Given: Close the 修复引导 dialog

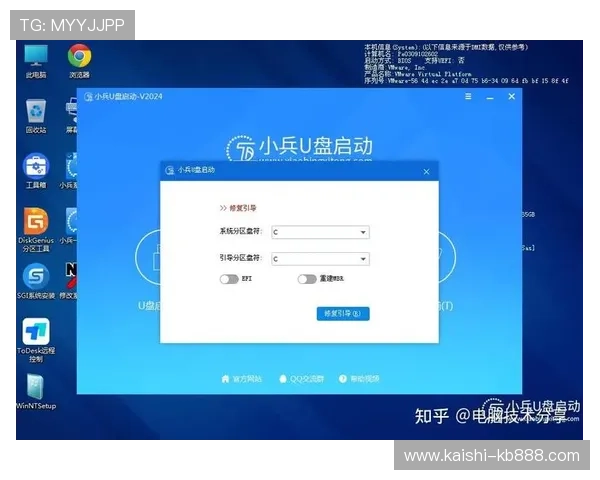Looking at the screenshot, I should pos(426,172).
